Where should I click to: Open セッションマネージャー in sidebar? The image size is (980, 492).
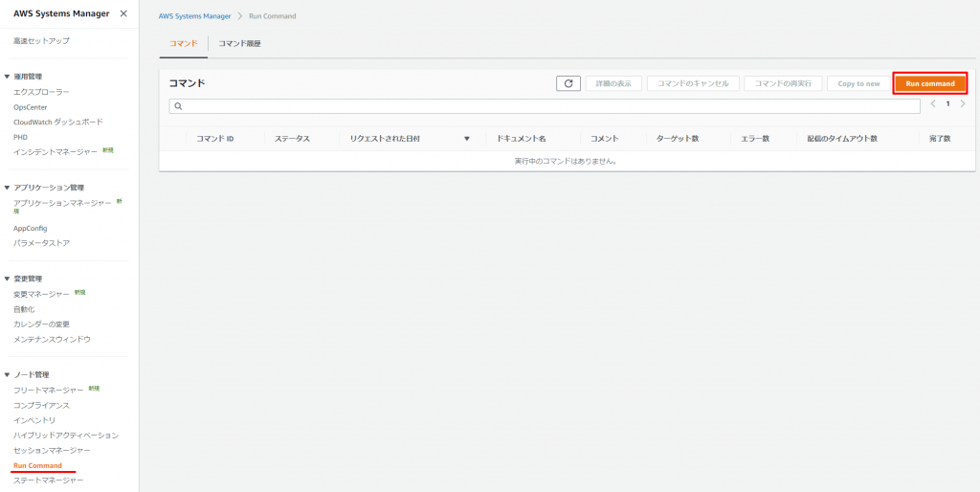pos(52,450)
